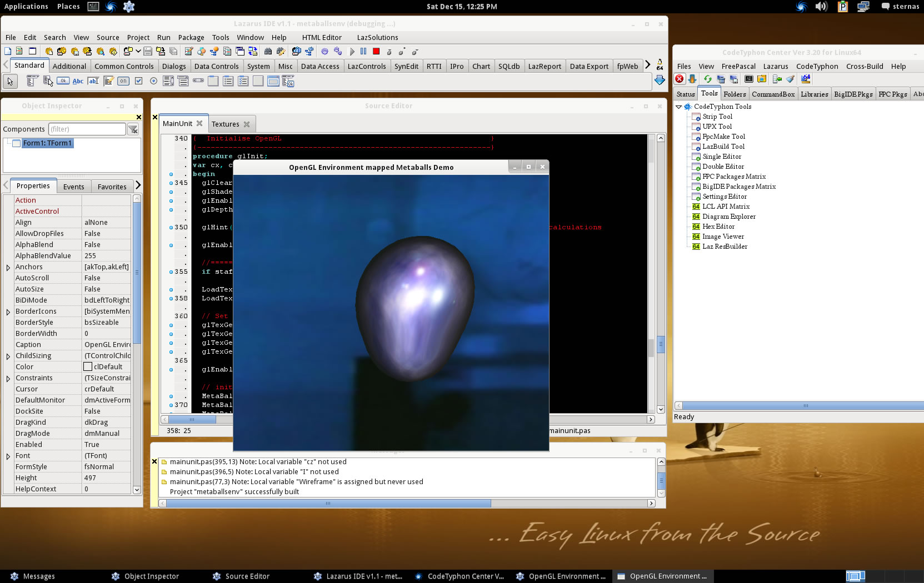Click the filter funnel icon in Object Inspector
The height and width of the screenshot is (583, 924).
[x=133, y=129]
